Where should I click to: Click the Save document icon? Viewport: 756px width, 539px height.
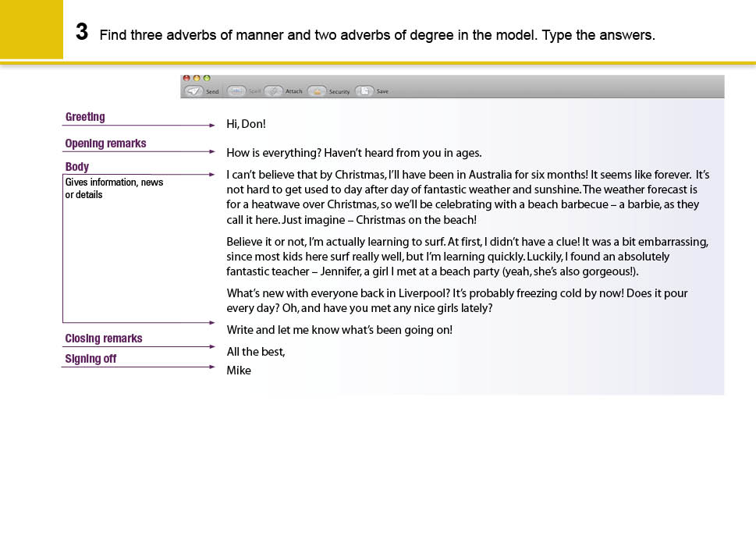click(364, 91)
